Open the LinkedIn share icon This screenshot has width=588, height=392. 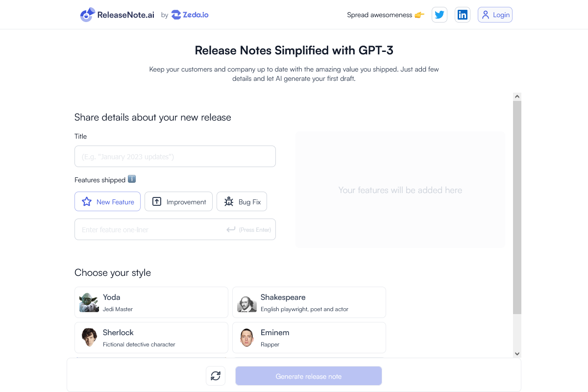pyautogui.click(x=462, y=15)
